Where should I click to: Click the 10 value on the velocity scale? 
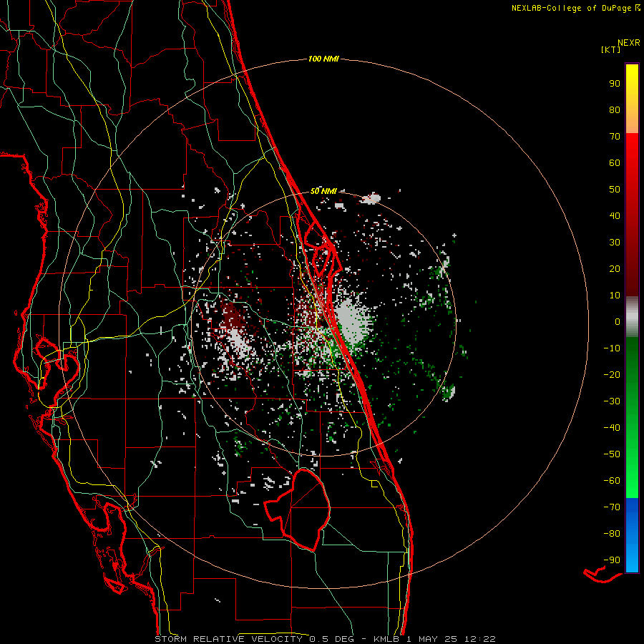(x=615, y=296)
